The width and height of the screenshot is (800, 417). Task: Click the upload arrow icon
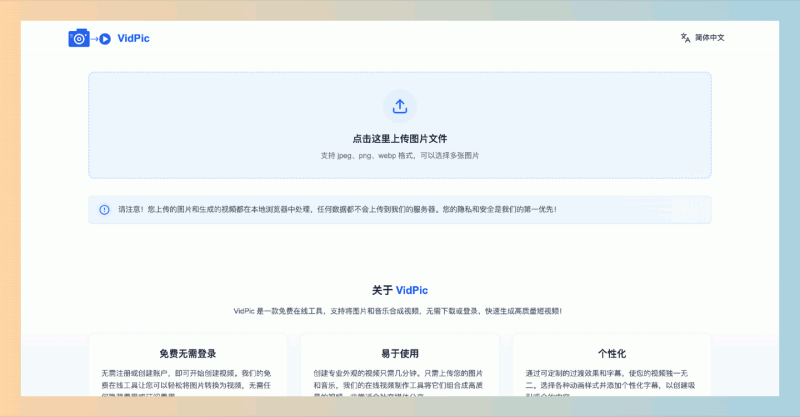(x=400, y=106)
